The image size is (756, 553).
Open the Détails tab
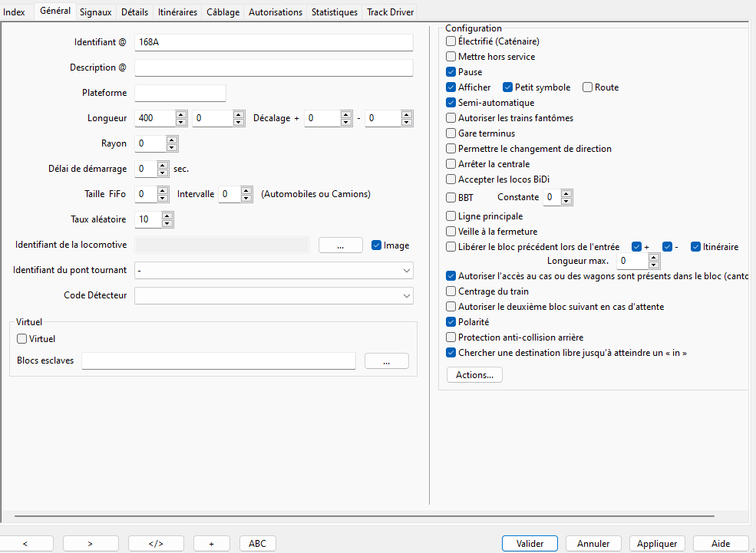coord(134,12)
